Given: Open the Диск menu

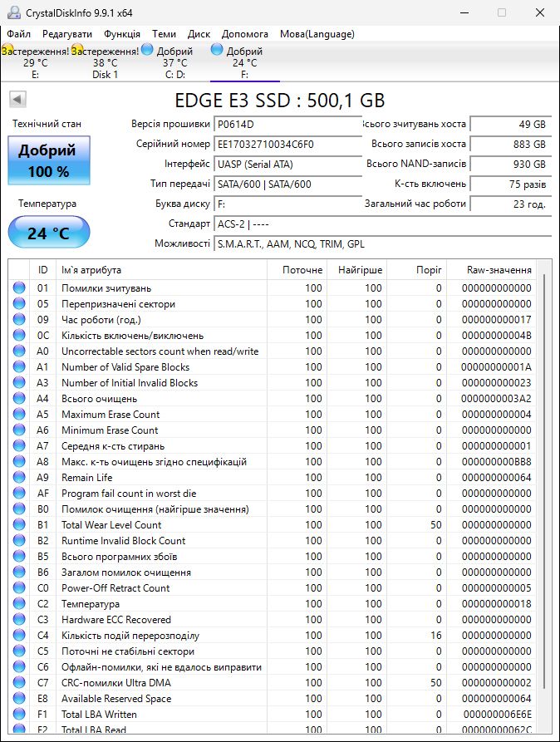Looking at the screenshot, I should (199, 34).
